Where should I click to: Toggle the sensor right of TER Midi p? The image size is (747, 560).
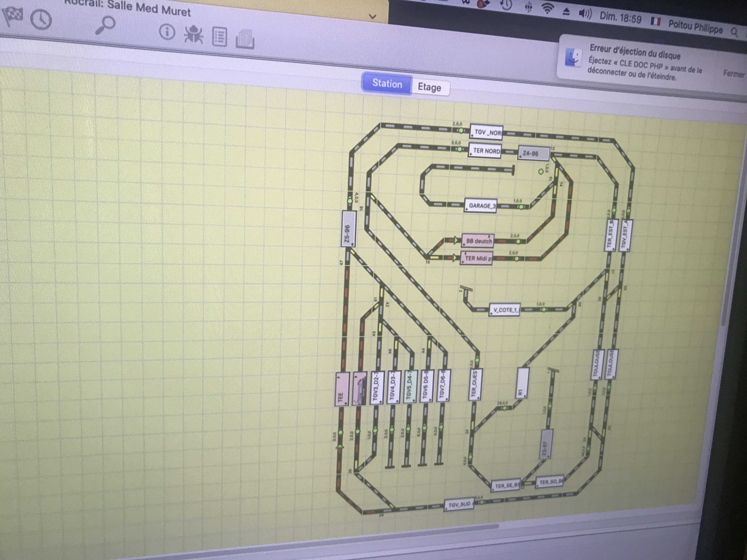click(x=517, y=259)
